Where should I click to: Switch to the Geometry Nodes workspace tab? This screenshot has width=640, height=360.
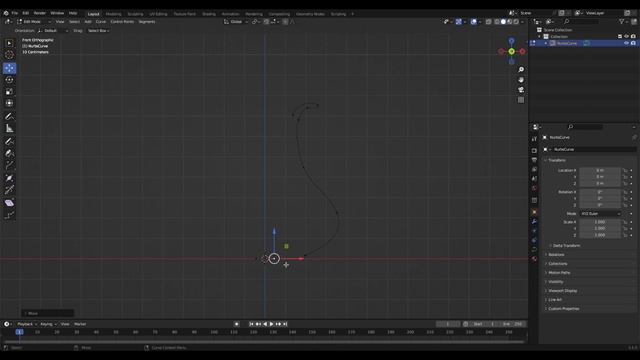310,14
